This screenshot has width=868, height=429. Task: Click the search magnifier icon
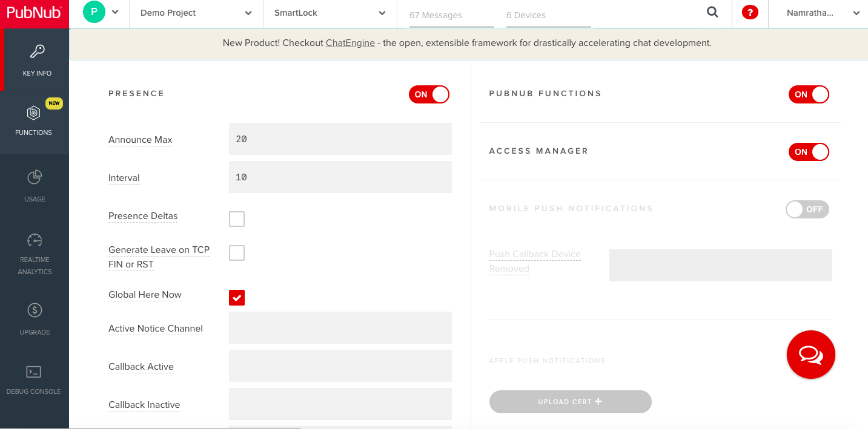(712, 13)
